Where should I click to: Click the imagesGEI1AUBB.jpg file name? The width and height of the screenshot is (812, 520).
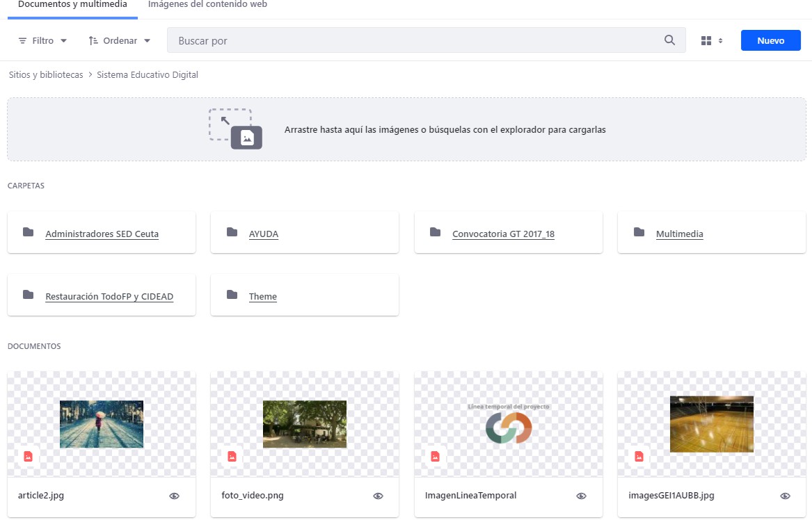(x=671, y=495)
